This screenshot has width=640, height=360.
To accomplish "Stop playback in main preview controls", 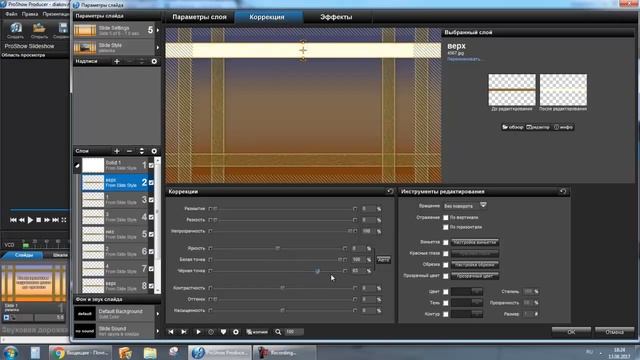I will 38,220.
